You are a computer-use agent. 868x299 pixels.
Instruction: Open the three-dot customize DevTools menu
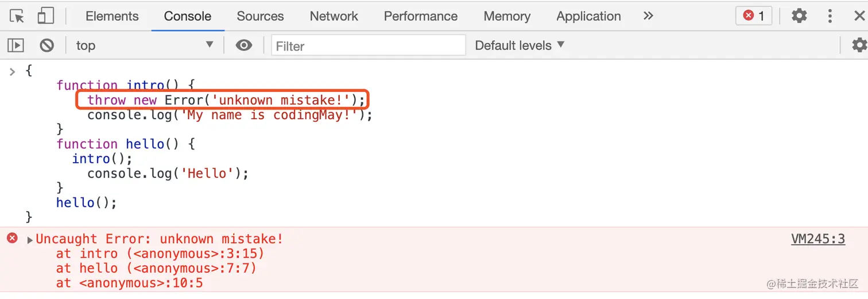[830, 16]
